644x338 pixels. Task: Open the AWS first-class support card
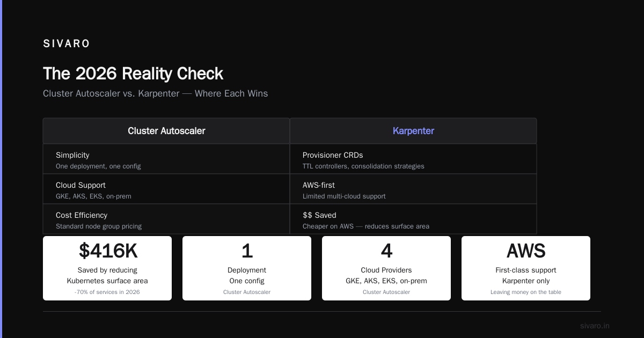526,268
